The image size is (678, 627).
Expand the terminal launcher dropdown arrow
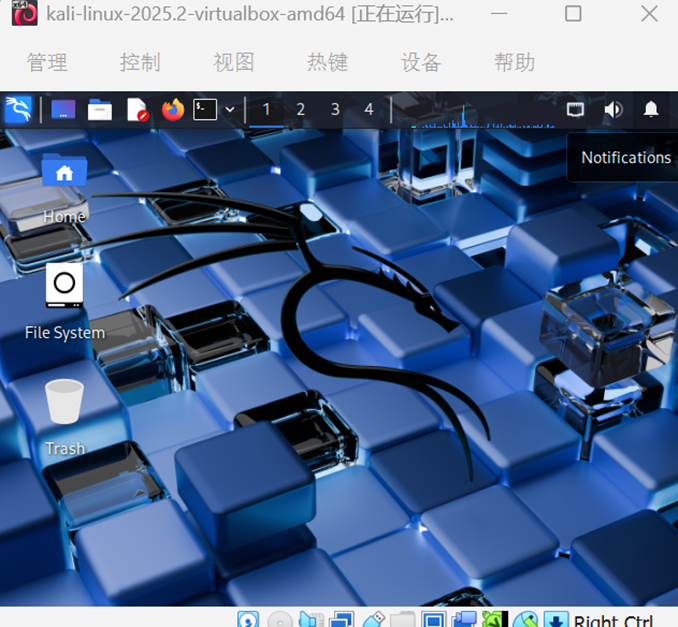point(230,110)
